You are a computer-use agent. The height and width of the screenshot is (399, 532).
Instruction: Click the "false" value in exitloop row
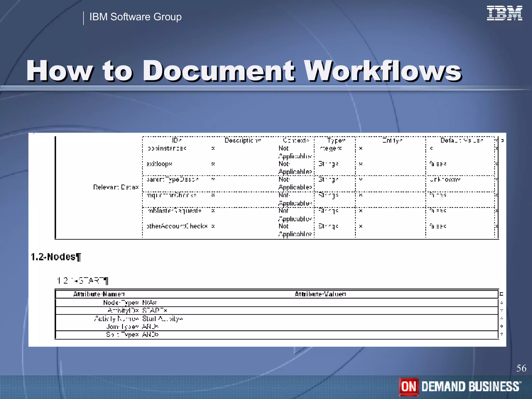click(438, 164)
